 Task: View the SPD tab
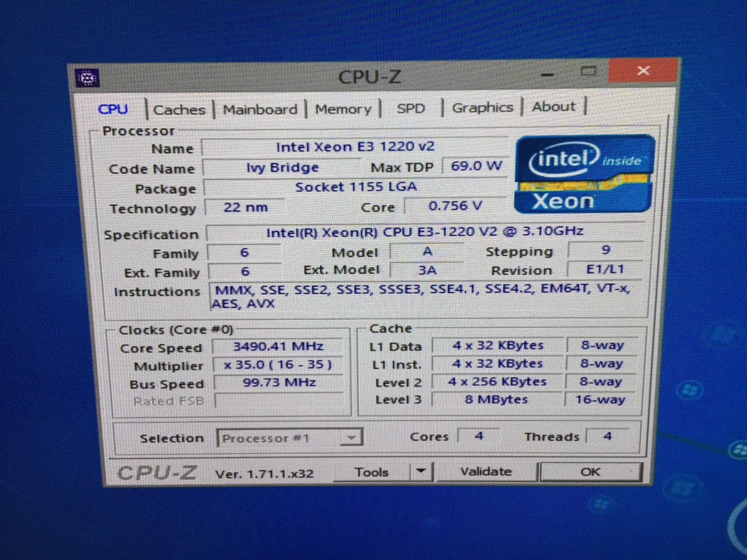pos(411,108)
